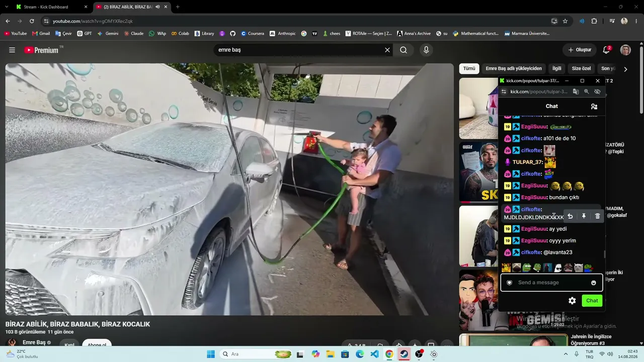Go back in browser history
This screenshot has width=644, height=362.
click(8, 21)
